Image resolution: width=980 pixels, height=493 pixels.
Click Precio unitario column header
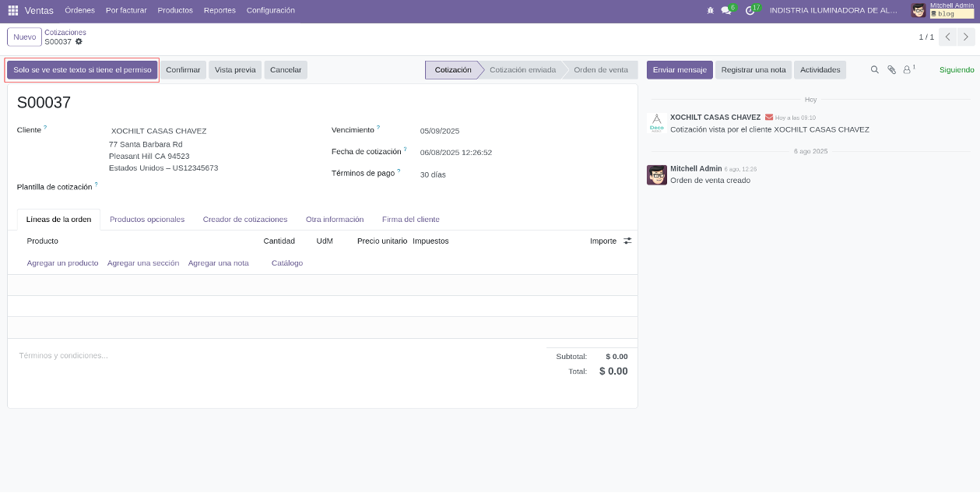[382, 241]
